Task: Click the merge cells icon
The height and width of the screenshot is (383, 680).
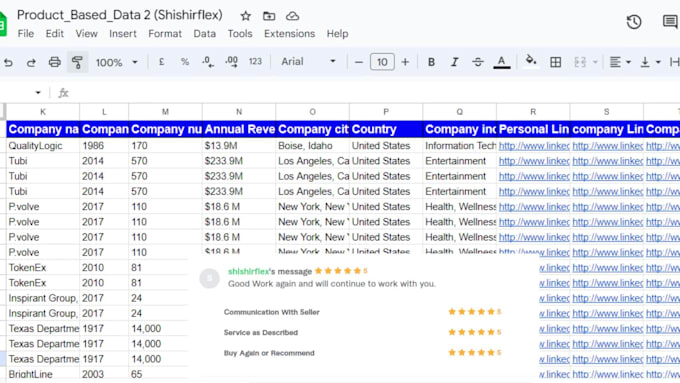Action: tap(580, 62)
